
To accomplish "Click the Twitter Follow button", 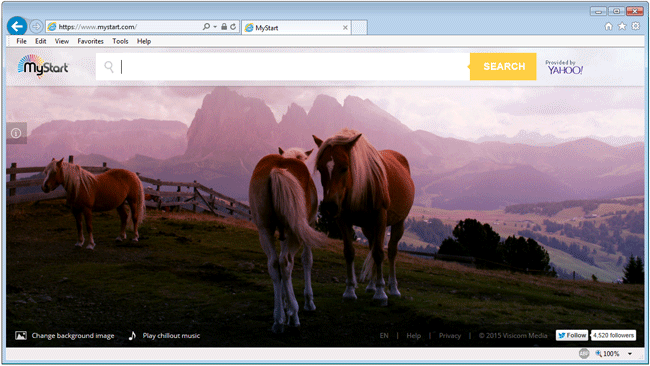I will point(572,335).
